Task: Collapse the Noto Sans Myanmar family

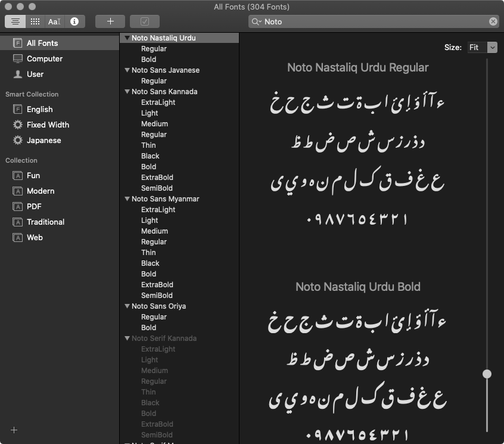Action: click(127, 199)
